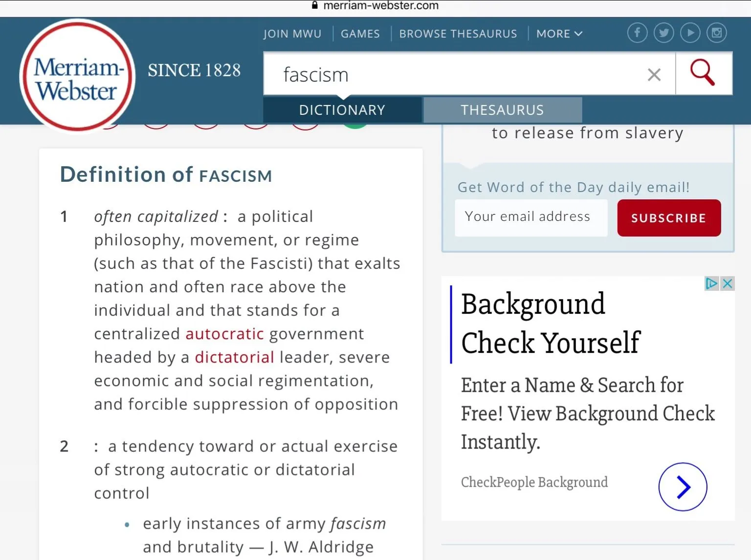Open Merriam-Webster Twitter page icon
This screenshot has height=560, width=751.
(663, 33)
